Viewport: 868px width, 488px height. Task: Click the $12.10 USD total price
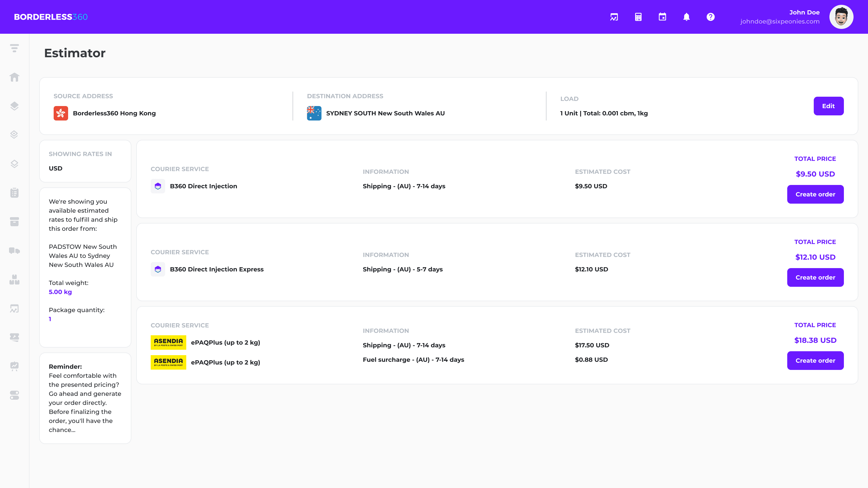coord(816,257)
